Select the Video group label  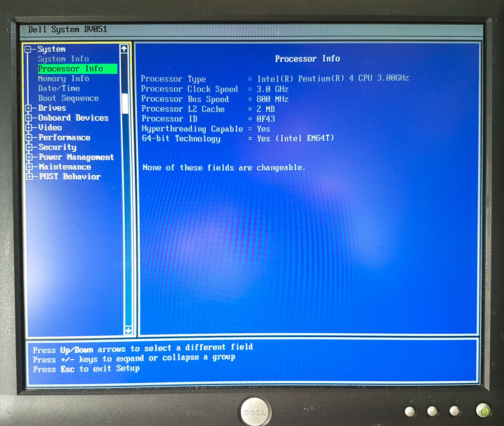tap(50, 128)
